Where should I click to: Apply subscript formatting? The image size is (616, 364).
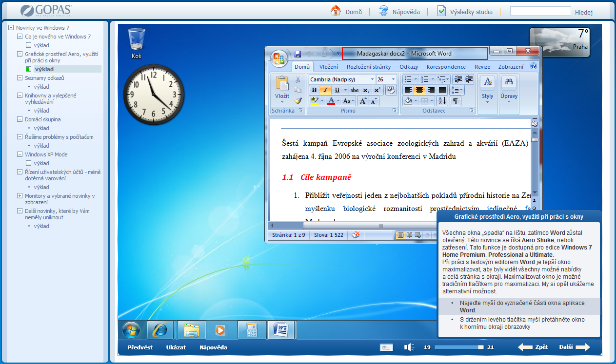point(366,90)
